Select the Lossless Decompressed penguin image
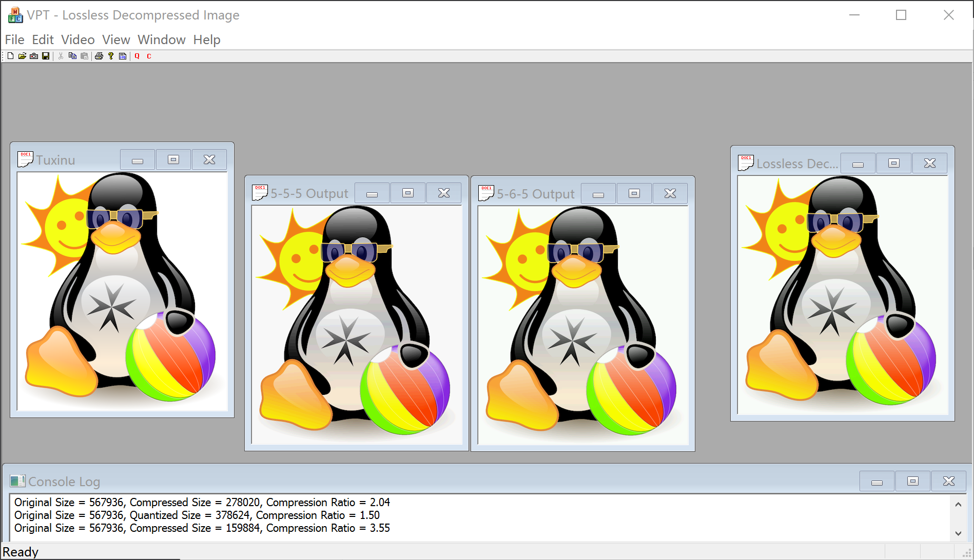Screen dimensions: 974x560 [843, 295]
